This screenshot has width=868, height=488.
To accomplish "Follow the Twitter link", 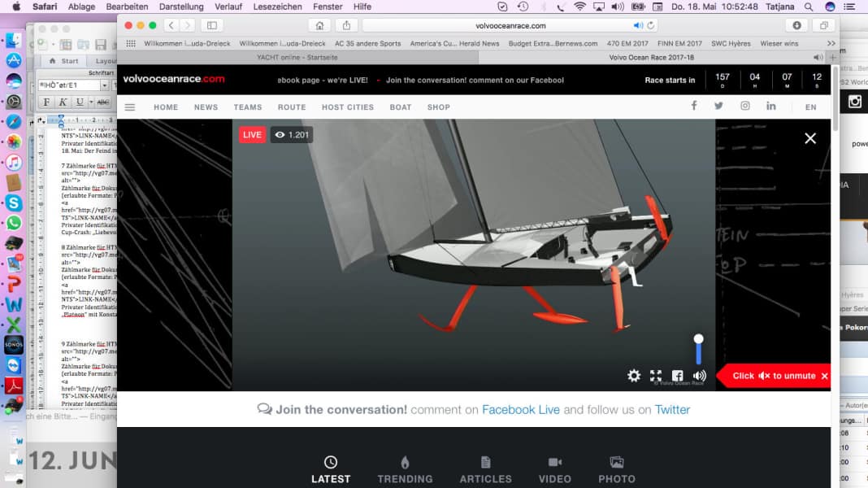I will coord(672,409).
